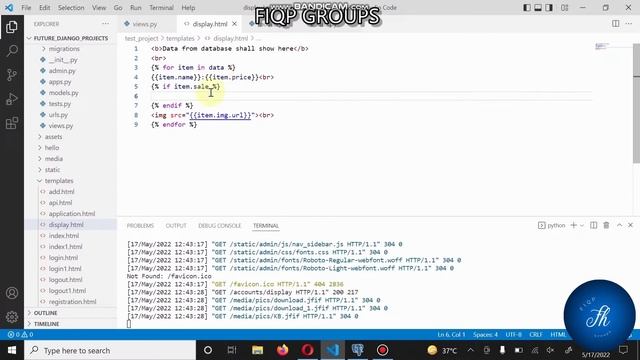Change line endings via CRLF status item
The height and width of the screenshot is (360, 640).
pos(536,334)
